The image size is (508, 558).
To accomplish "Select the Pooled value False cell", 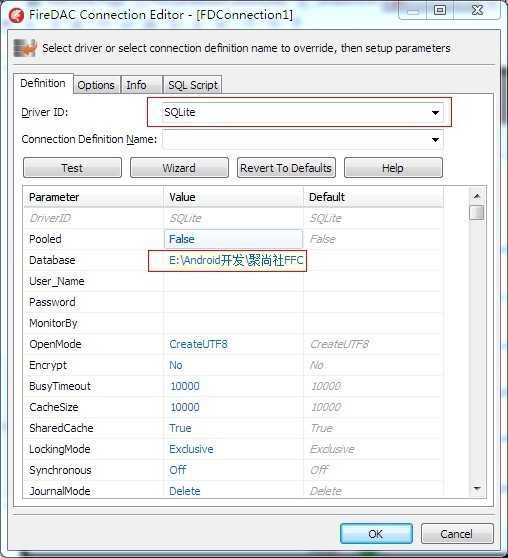I will click(x=234, y=239).
